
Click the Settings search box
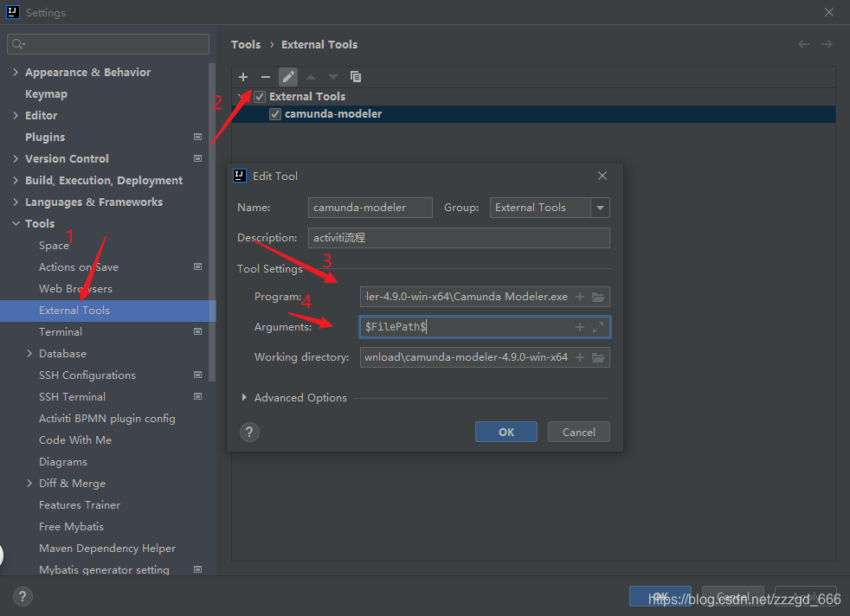point(108,44)
